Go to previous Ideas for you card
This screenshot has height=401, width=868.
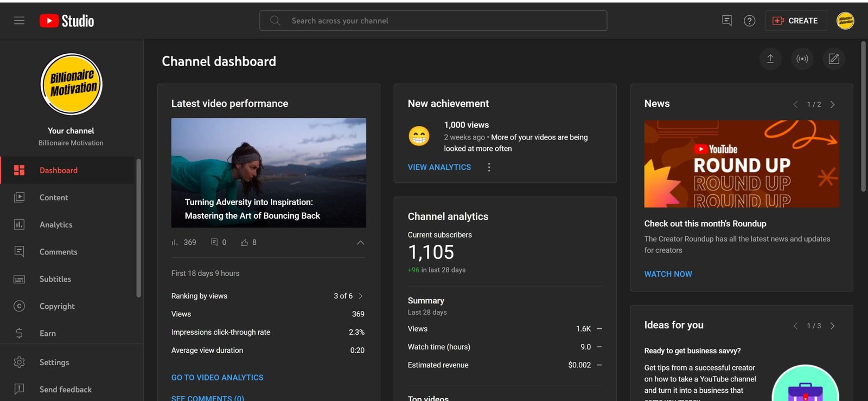pyautogui.click(x=795, y=326)
